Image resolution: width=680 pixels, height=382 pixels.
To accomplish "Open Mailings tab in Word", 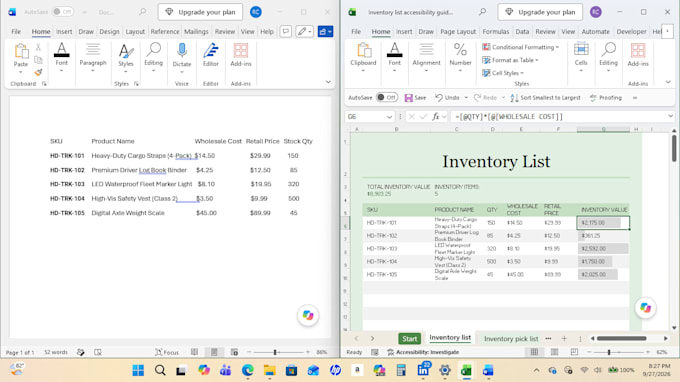I will (x=196, y=32).
